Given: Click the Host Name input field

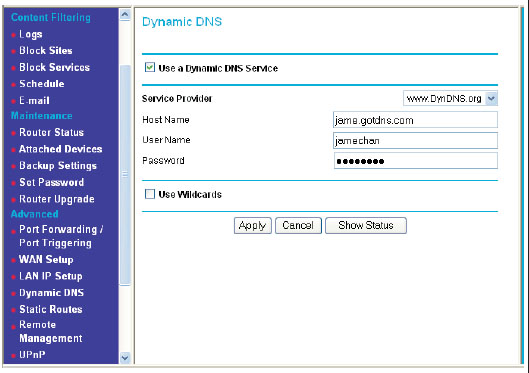Looking at the screenshot, I should point(415,120).
